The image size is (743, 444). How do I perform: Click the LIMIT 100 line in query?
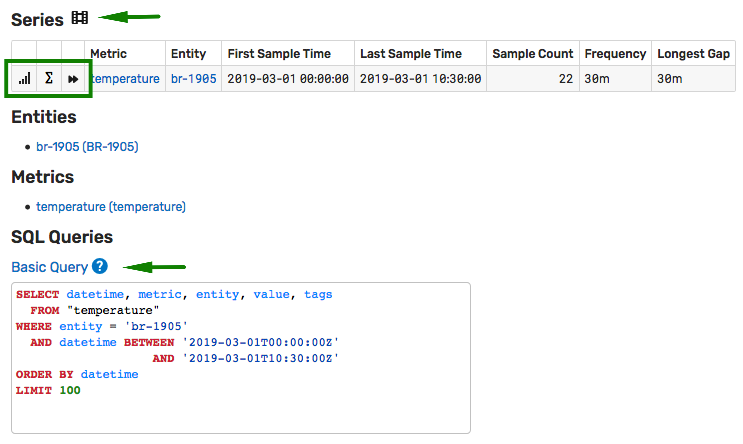pyautogui.click(x=48, y=390)
